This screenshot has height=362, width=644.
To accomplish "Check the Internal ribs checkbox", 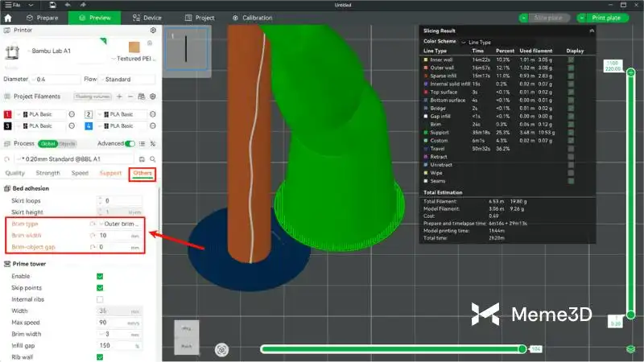I will coord(100,298).
